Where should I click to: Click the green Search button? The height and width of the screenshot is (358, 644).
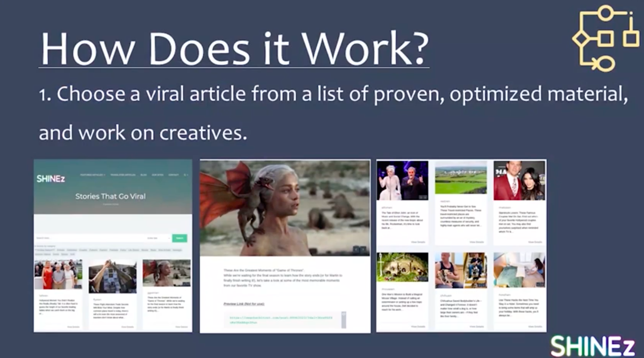pos(180,238)
